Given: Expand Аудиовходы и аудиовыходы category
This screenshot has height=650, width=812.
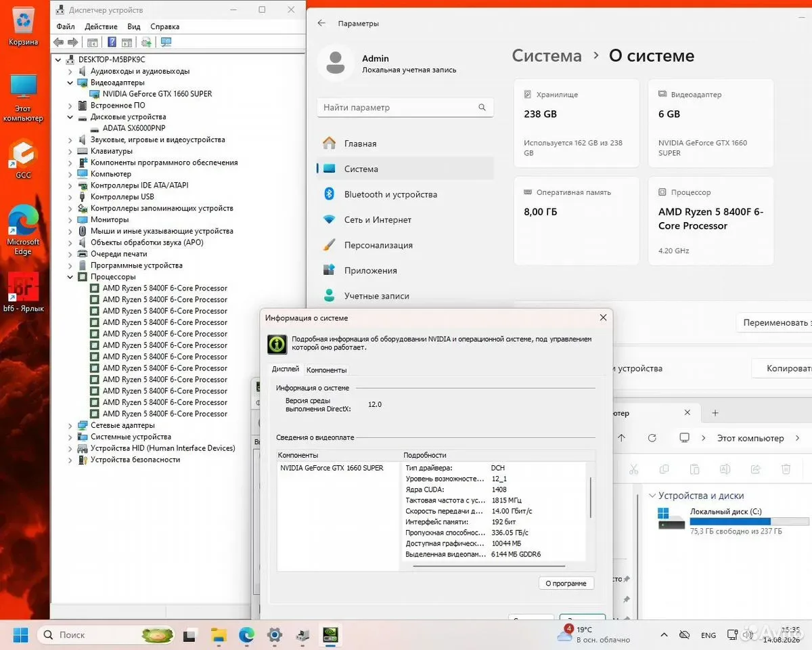Looking at the screenshot, I should 70,71.
